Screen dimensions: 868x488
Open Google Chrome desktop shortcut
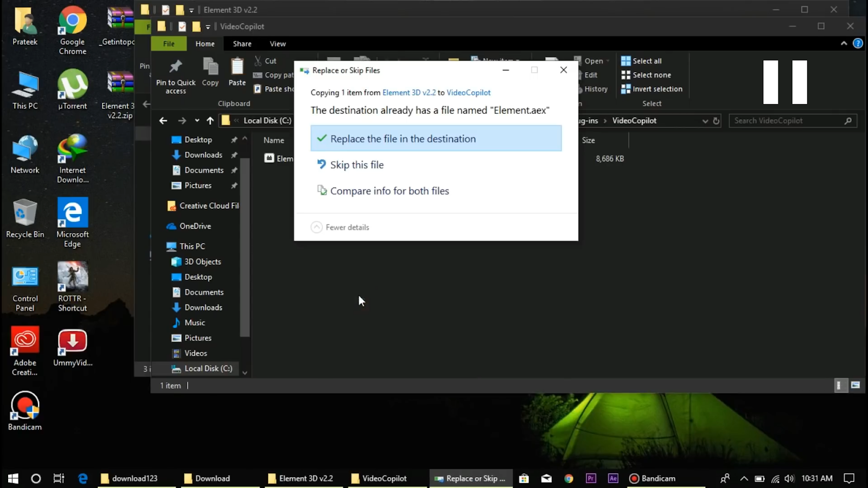tap(73, 30)
